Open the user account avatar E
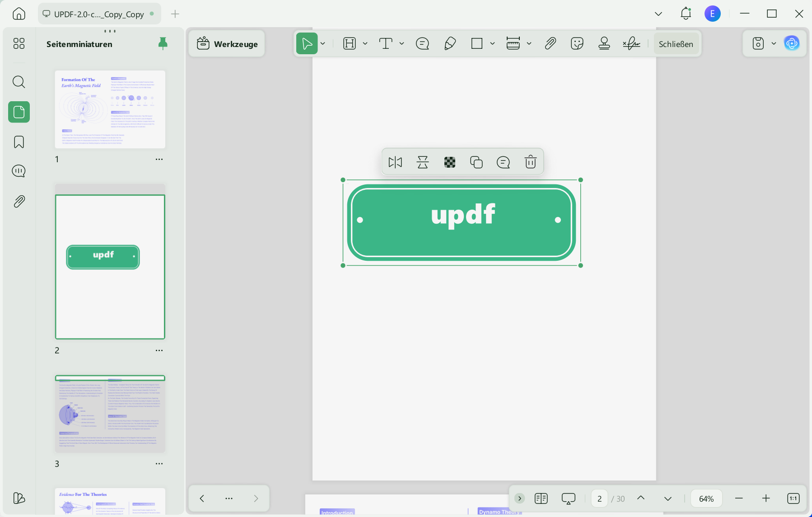 [713, 14]
